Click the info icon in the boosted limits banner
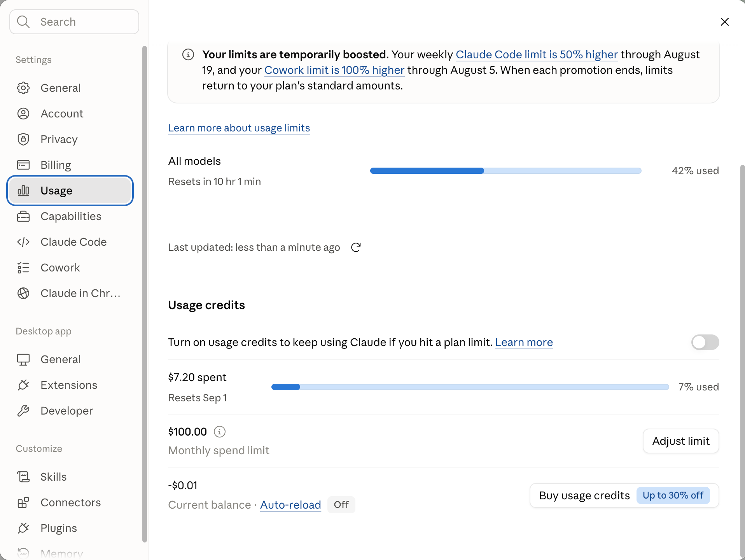The height and width of the screenshot is (560, 745). (x=188, y=54)
